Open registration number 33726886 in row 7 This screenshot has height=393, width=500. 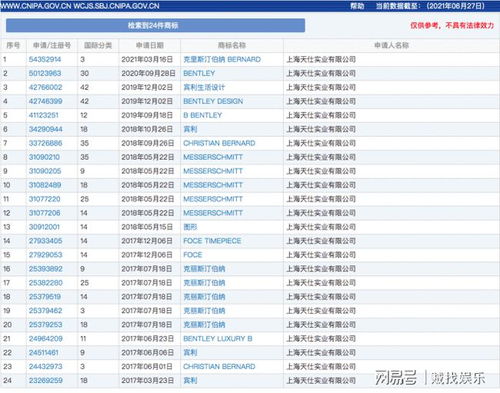(45, 143)
